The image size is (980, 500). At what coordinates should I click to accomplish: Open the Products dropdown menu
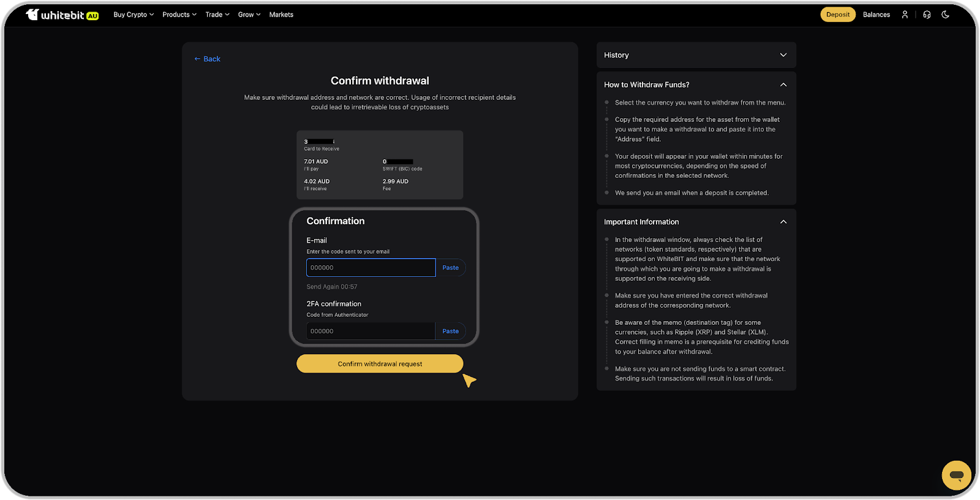[179, 15]
